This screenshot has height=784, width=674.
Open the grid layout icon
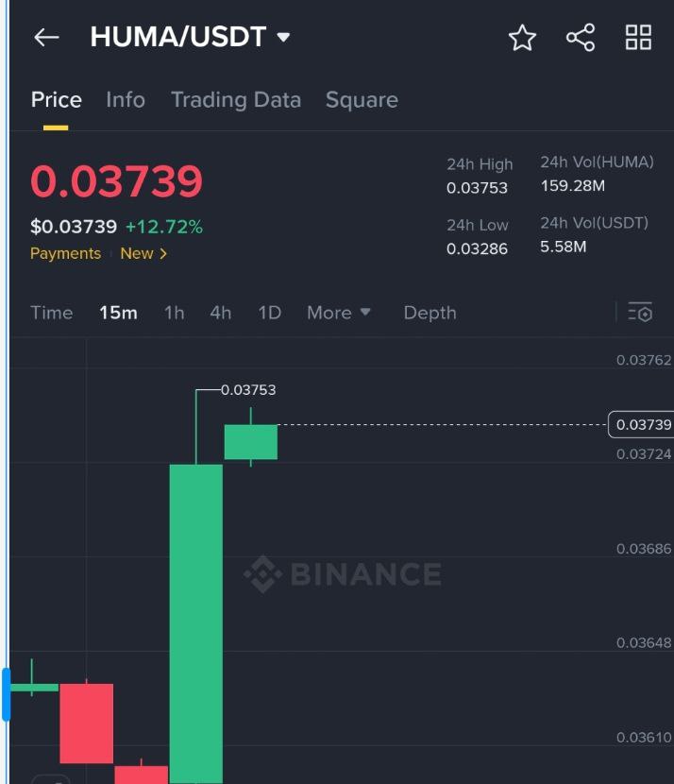click(638, 38)
